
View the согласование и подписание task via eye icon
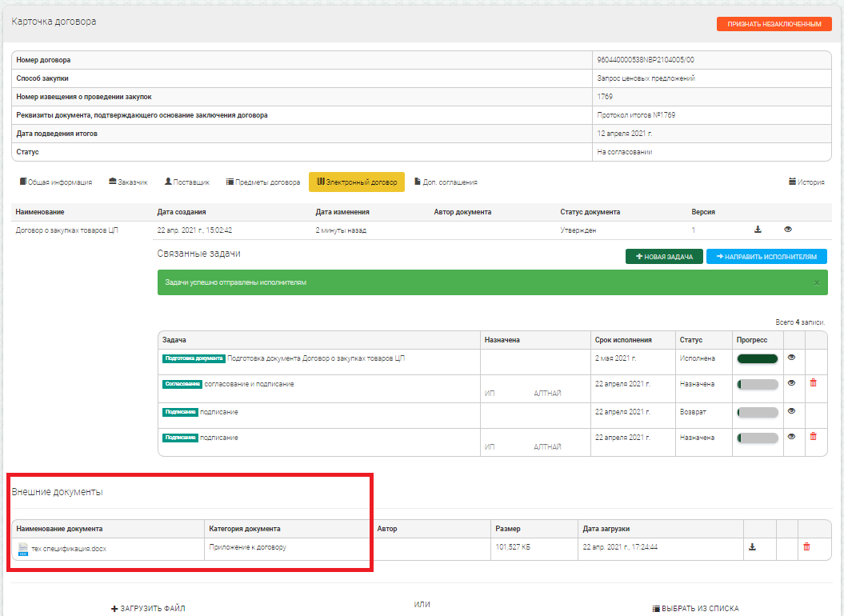[791, 383]
